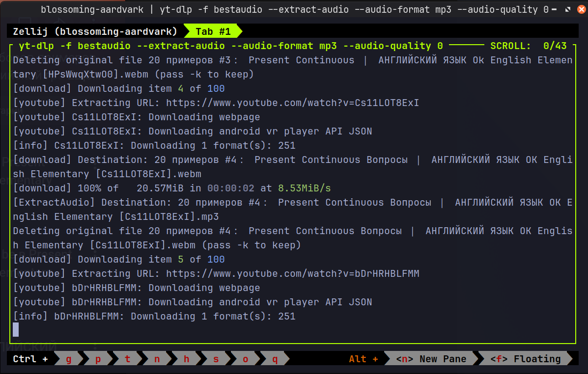The height and width of the screenshot is (374, 588).
Task: Click the '[info] Cs11LOT8ExI: Downloading 1 format(s)' line
Action: point(154,145)
